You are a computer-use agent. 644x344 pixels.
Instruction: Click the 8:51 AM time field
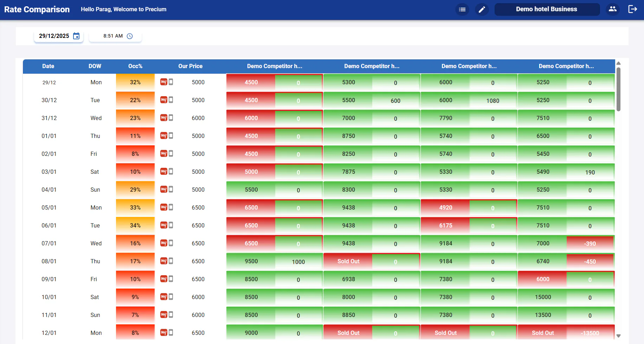point(115,36)
